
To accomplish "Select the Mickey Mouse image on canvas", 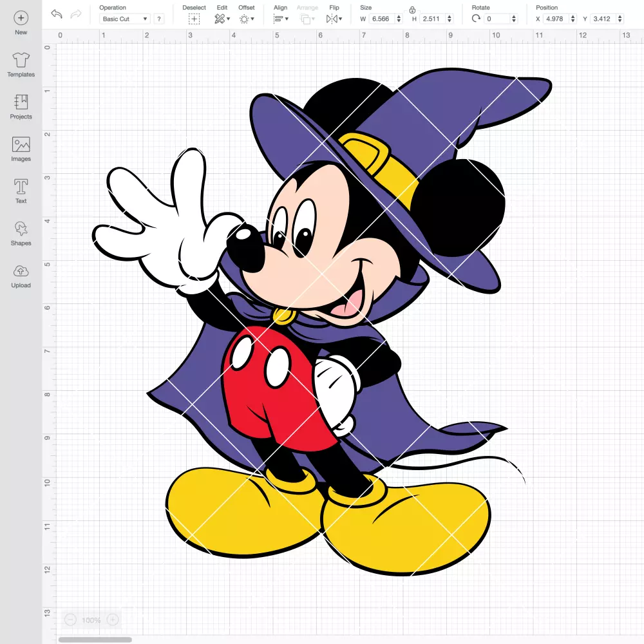I will tap(323, 322).
